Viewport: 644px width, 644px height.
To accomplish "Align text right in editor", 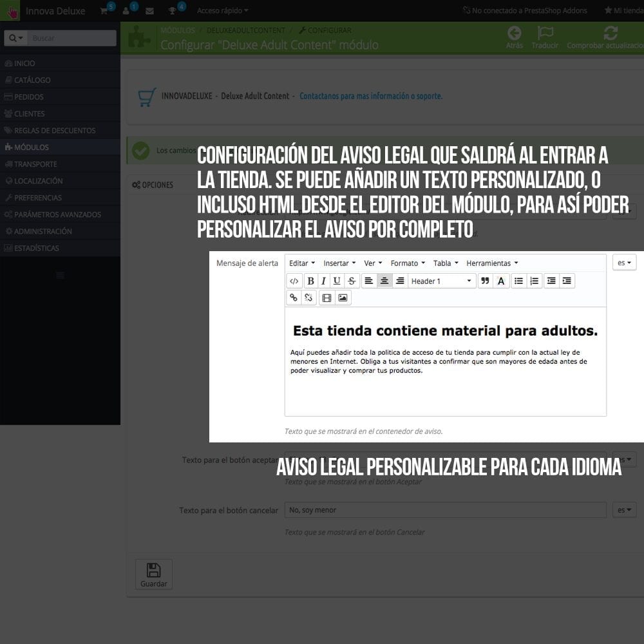I will (400, 281).
